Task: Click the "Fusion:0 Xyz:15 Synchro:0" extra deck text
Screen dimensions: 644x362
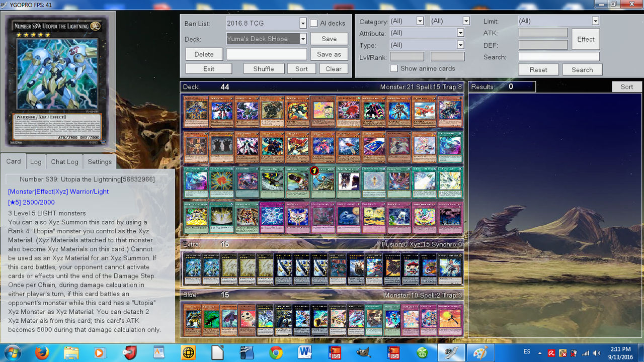Action: pyautogui.click(x=422, y=244)
